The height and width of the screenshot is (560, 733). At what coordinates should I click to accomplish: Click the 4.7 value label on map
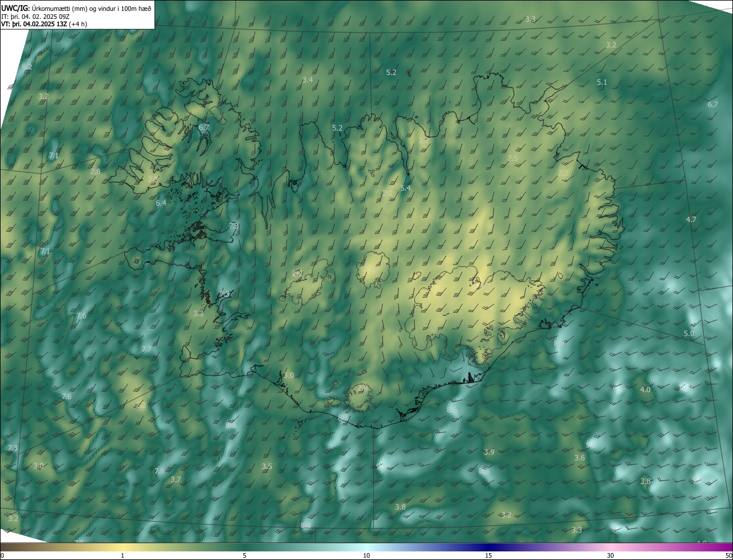click(691, 220)
